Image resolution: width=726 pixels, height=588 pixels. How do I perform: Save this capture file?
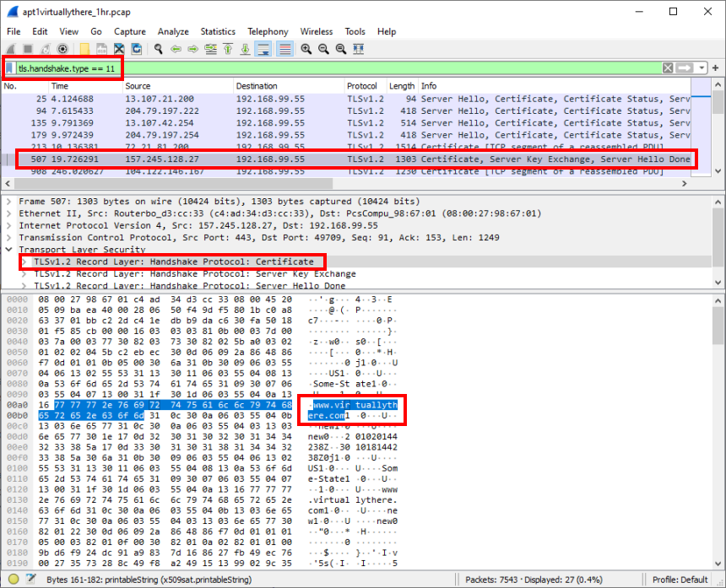pyautogui.click(x=102, y=49)
